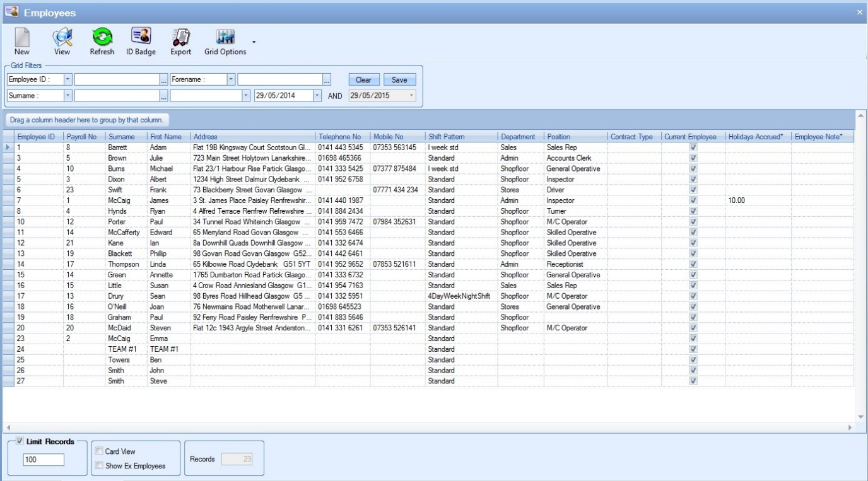Click the Employees window title icon
Viewport: 868px width, 481px height.
11,12
